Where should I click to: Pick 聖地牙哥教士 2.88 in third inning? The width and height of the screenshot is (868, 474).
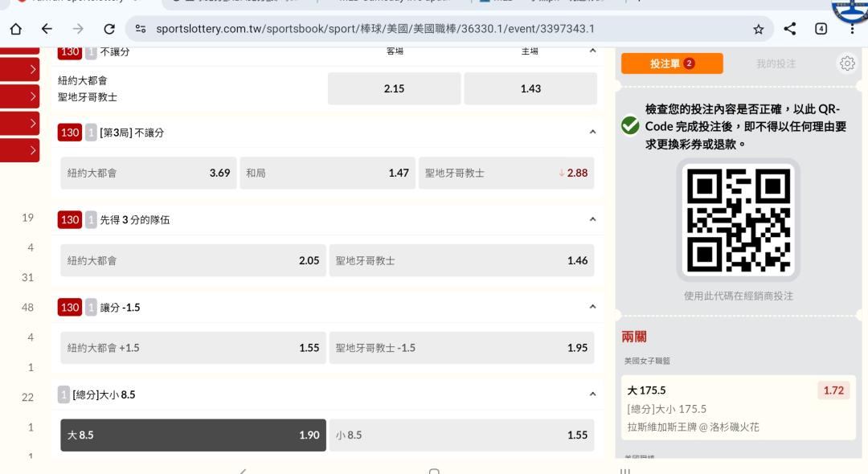[506, 173]
